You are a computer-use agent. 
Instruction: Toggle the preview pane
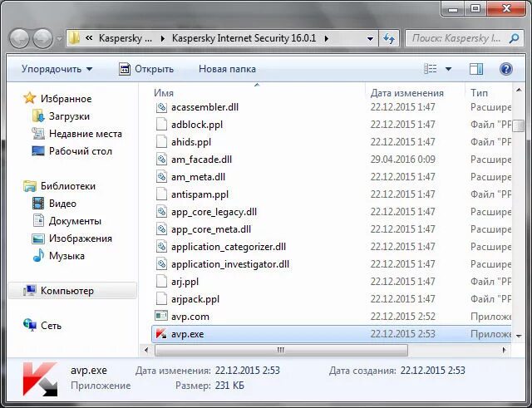[476, 69]
